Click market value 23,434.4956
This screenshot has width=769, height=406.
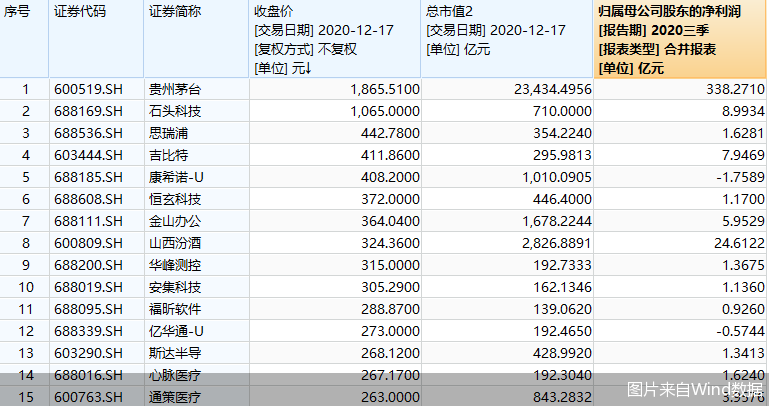click(553, 89)
